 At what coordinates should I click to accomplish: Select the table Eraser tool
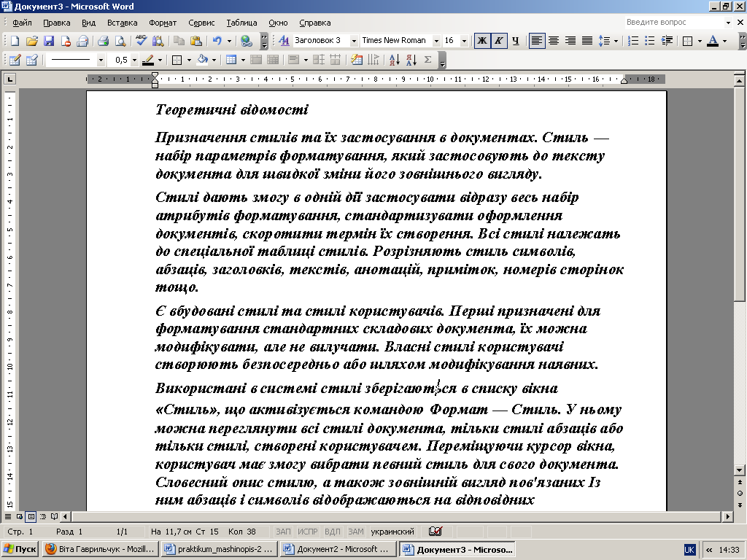32,60
